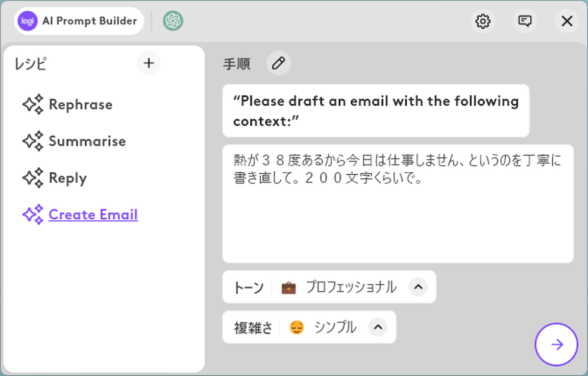Click the ChatGPT logo icon
588x376 pixels.
(173, 21)
